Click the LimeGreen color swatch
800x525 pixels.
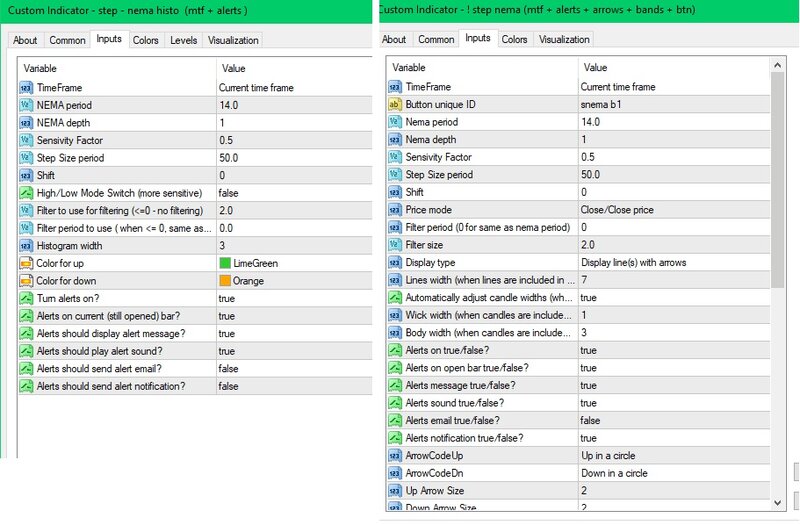[x=225, y=263]
